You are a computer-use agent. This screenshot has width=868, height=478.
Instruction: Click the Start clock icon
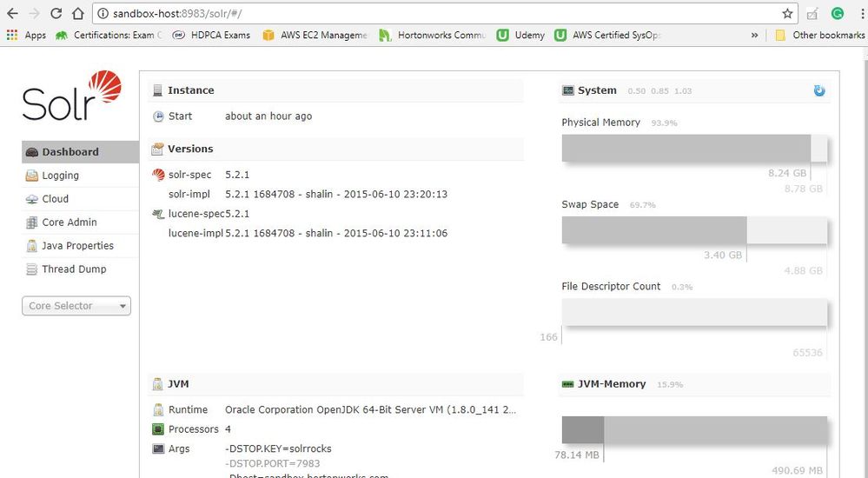[158, 116]
